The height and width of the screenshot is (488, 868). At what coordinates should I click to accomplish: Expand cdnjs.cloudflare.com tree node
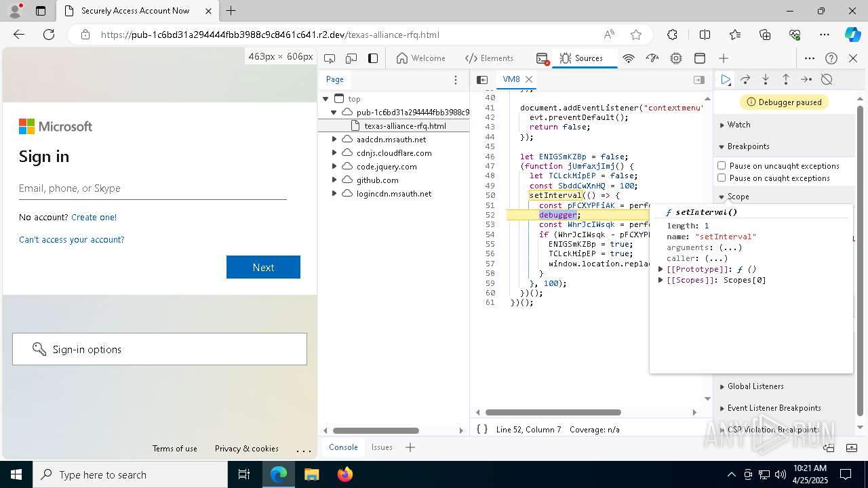coord(334,152)
